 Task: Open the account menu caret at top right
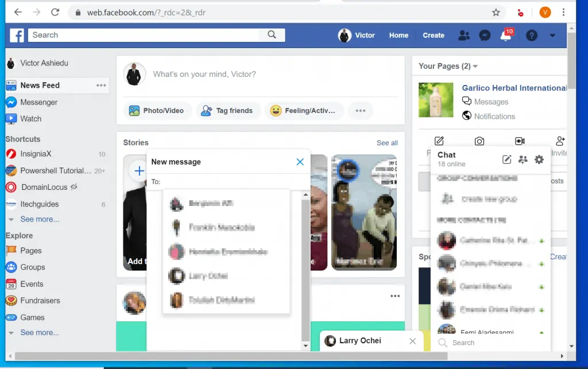tap(552, 36)
